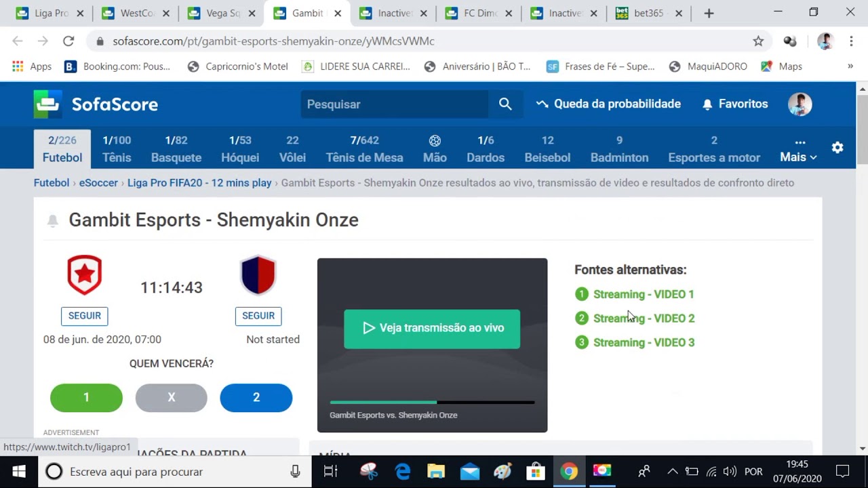Select the Esportes a motor tab

(714, 149)
